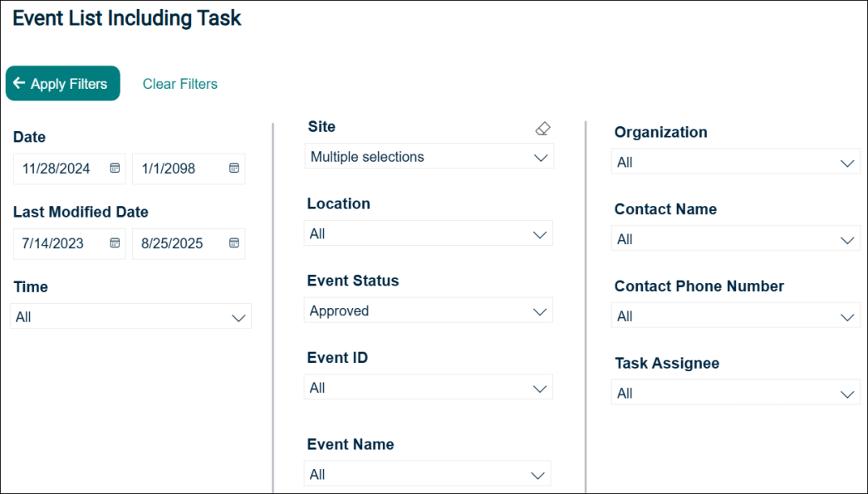Open calendar for Last Modified end date
Image resolution: width=868 pixels, height=494 pixels.
point(234,243)
